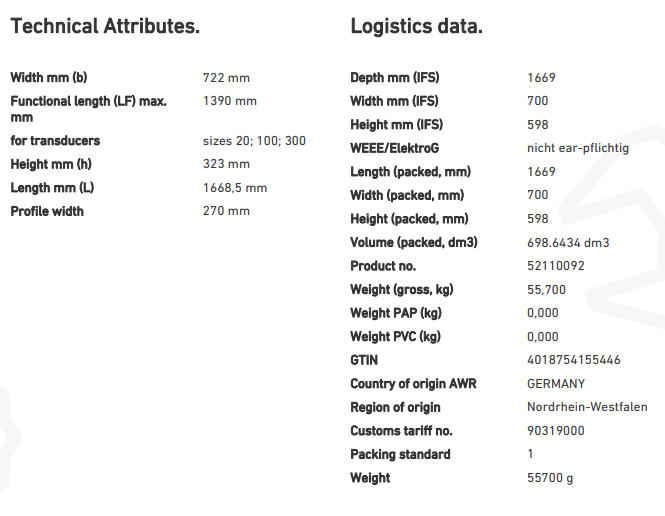Click the product number 52110092
Viewport: 665px width, 516px height.
tap(555, 266)
